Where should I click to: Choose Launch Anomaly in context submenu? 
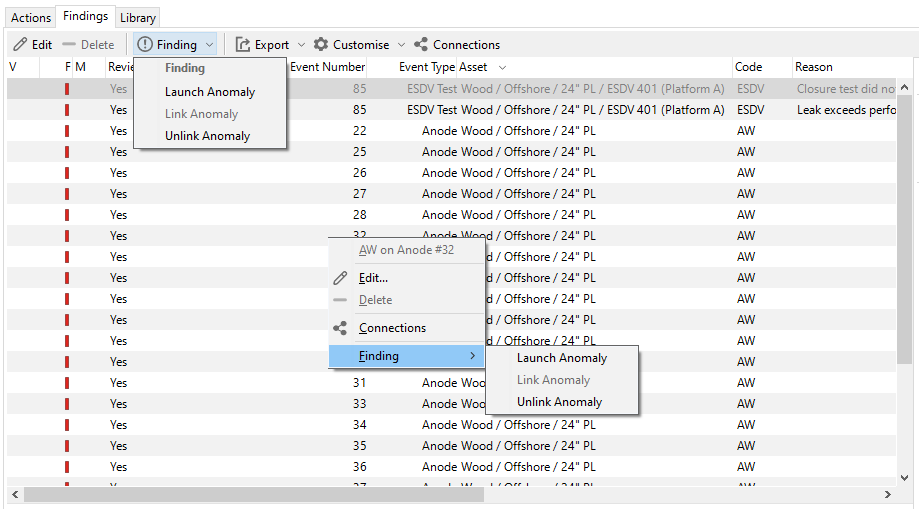[x=561, y=358]
